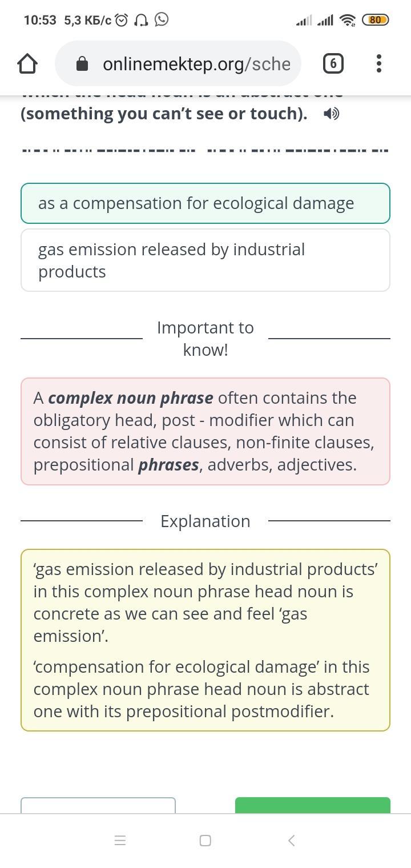
Task: Tap the yellow Explanation text box
Action: click(x=205, y=640)
